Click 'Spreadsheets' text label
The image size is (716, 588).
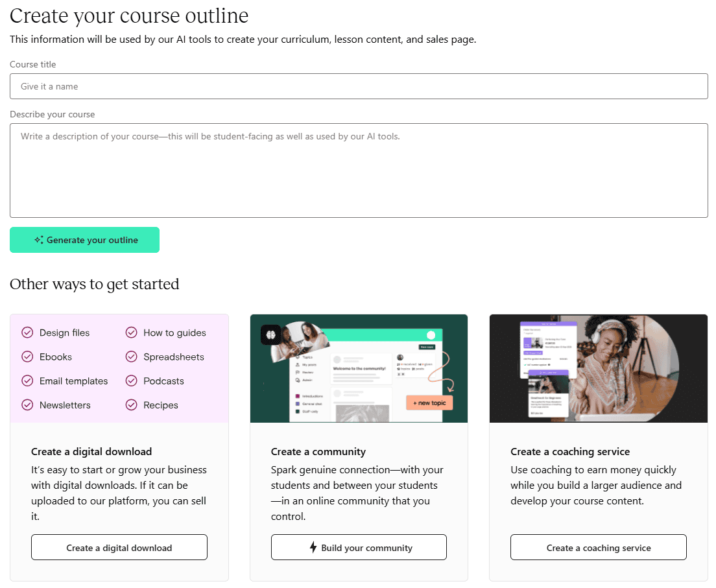(x=174, y=357)
